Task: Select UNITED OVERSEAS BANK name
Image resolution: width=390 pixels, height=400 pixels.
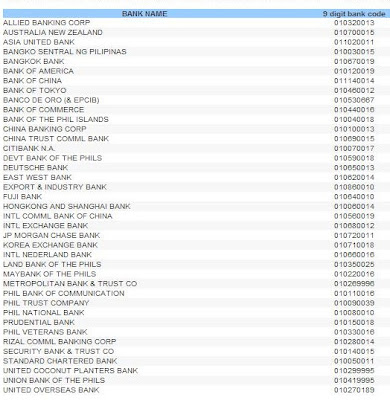Action: click(x=51, y=390)
